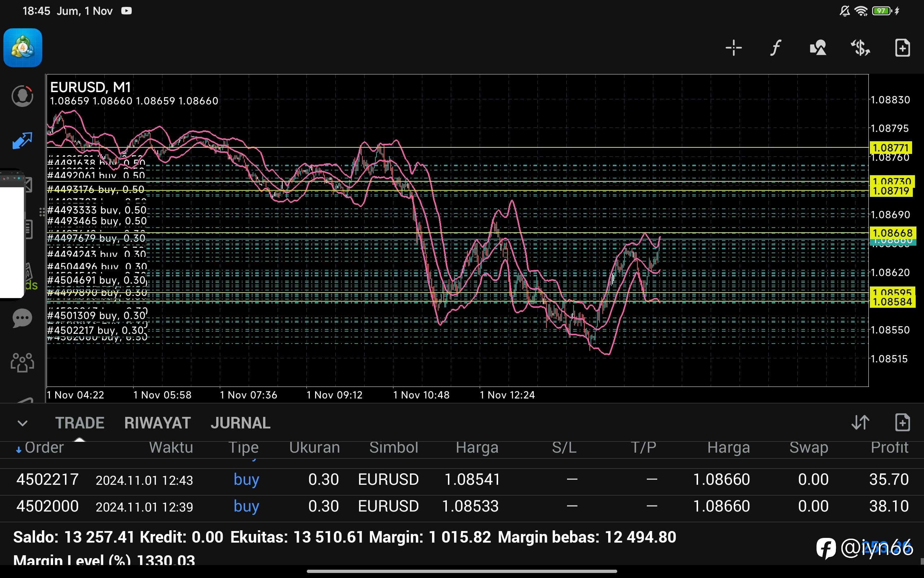Select chart order label #4501309 buy

97,316
